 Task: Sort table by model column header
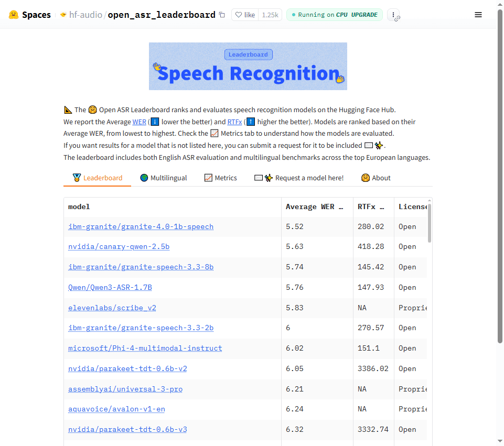pyautogui.click(x=79, y=207)
